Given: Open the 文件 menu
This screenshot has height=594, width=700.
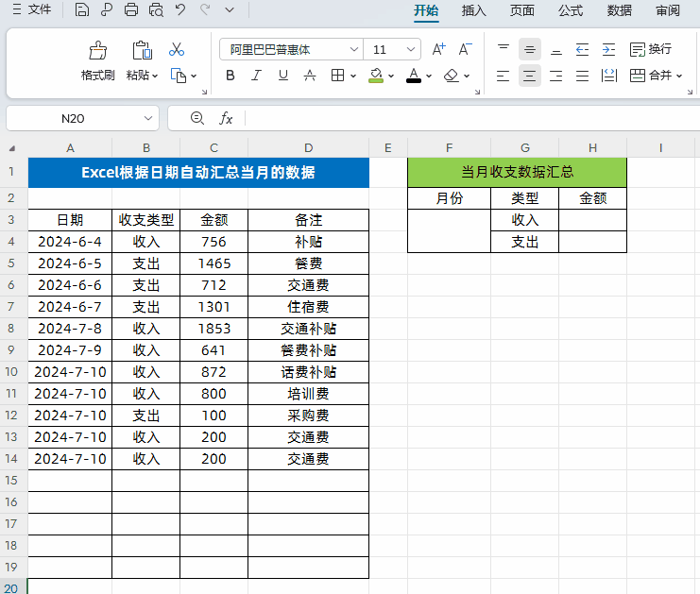Looking at the screenshot, I should point(31,9).
